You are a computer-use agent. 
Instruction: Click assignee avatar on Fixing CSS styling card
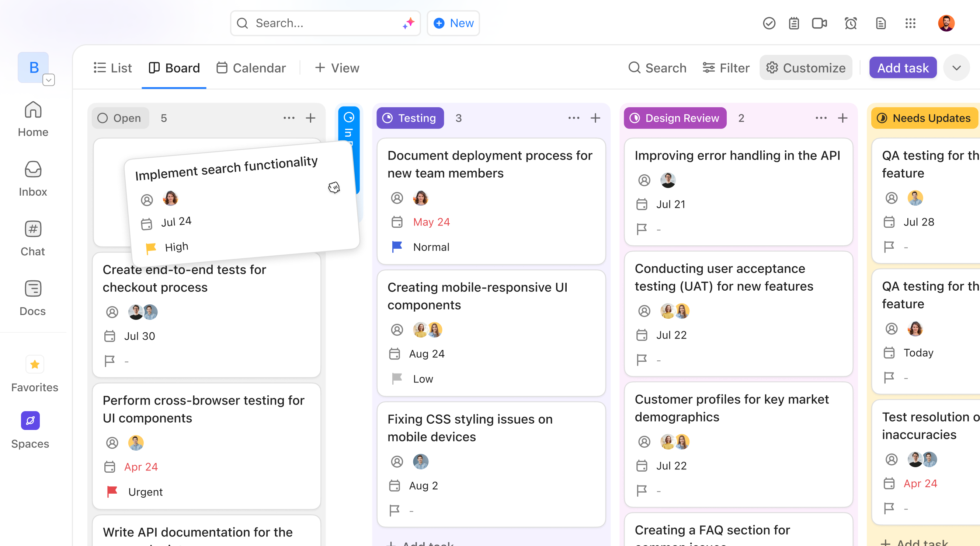[420, 462]
